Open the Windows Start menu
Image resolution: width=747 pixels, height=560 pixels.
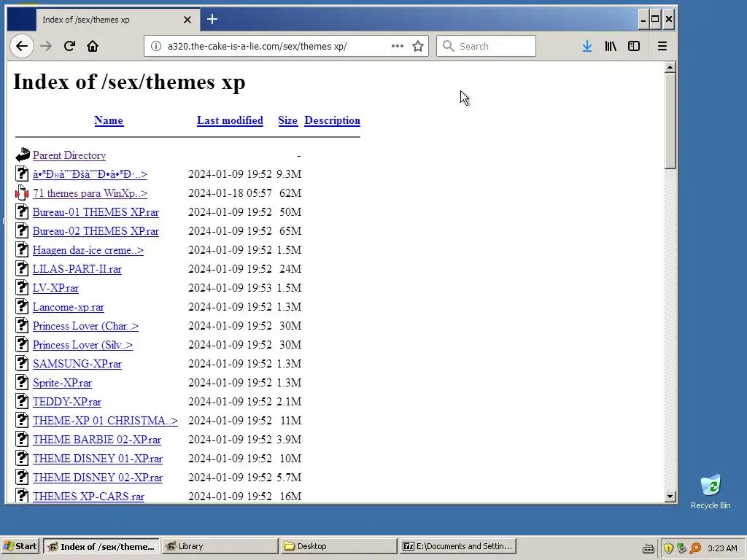coord(20,547)
